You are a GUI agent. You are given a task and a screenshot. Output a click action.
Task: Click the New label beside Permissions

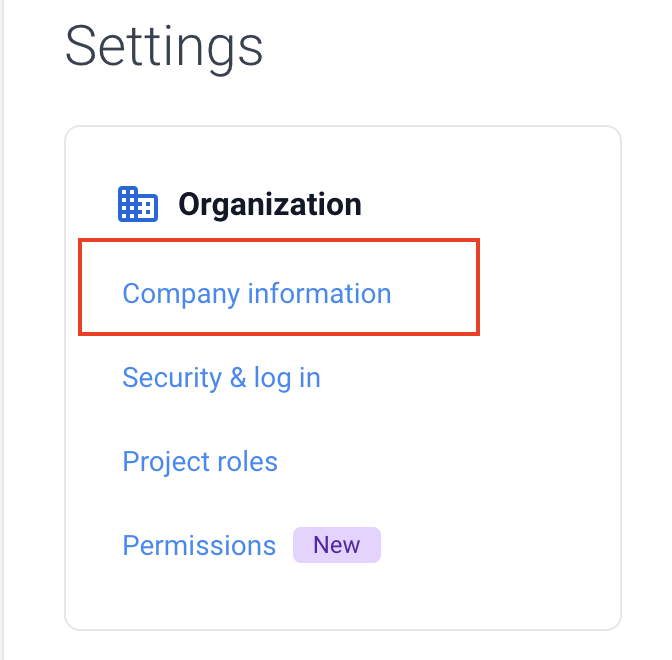pos(337,545)
